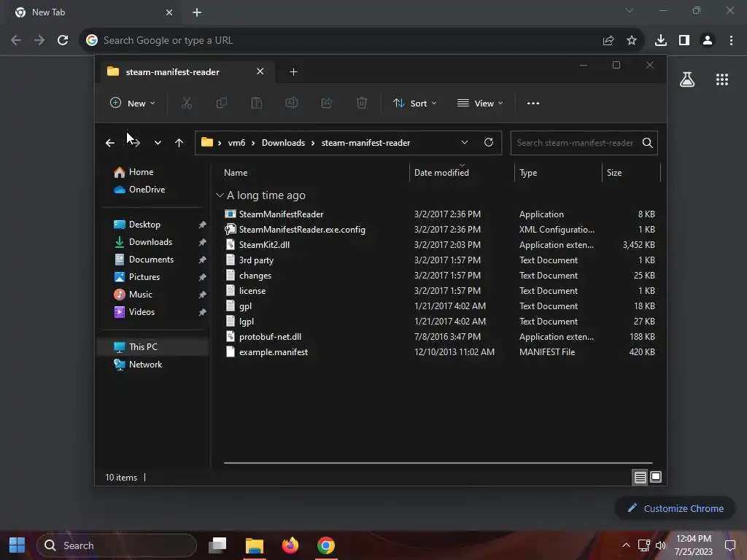Click the Rename icon in Explorer toolbar
The image size is (747, 560).
(x=292, y=103)
